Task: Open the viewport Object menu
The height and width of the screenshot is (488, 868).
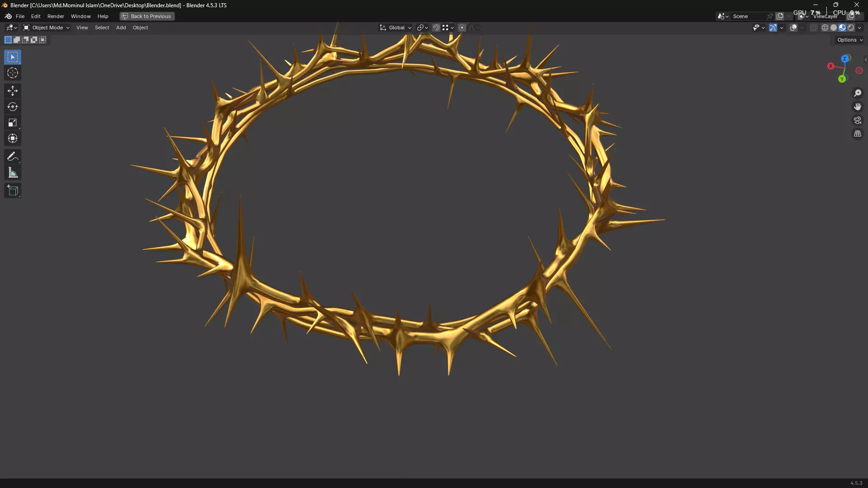Action: pos(140,28)
